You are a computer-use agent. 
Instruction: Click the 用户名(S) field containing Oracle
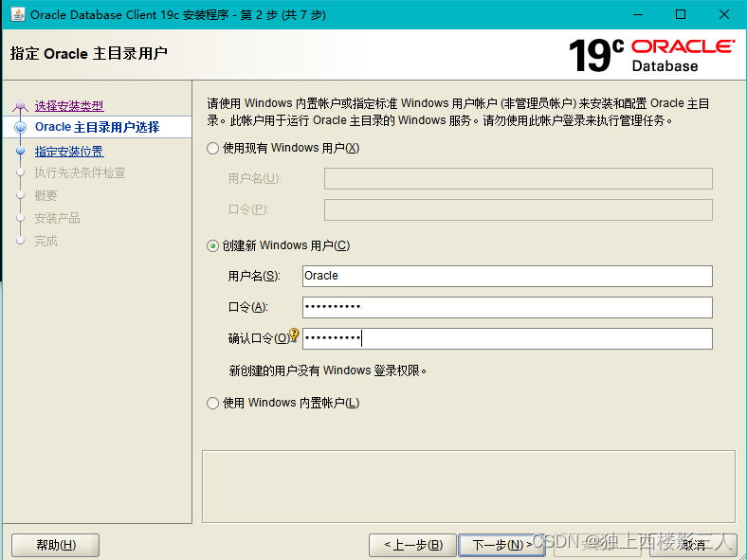[507, 276]
